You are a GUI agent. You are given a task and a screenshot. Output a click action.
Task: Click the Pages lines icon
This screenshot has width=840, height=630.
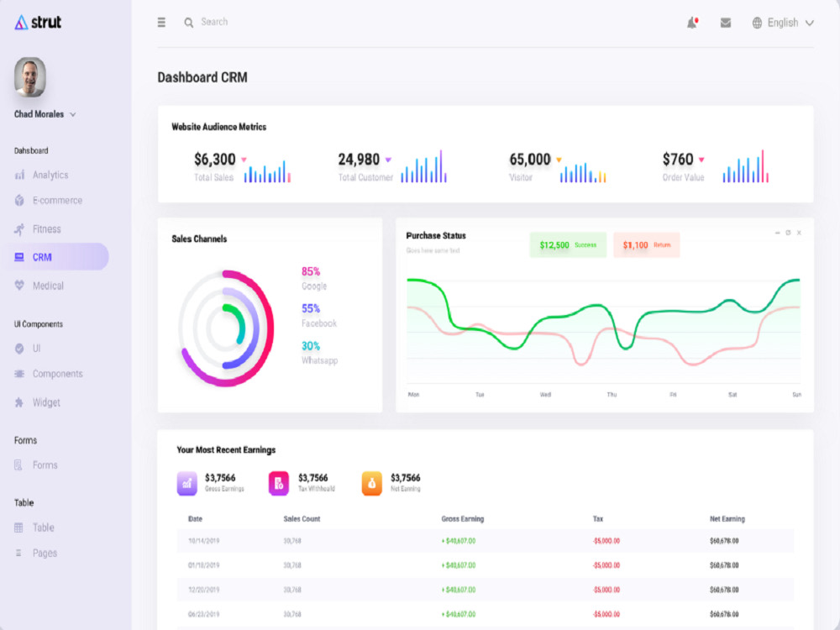tap(18, 553)
